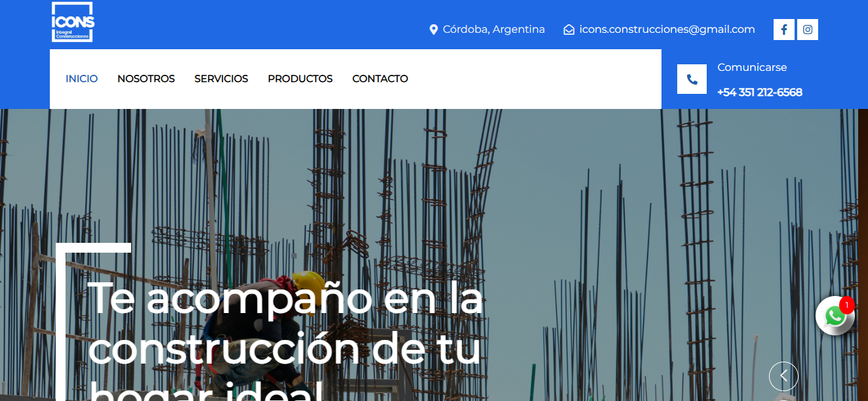Click the red WhatsApp notification badge
This screenshot has width=868, height=401.
[847, 305]
